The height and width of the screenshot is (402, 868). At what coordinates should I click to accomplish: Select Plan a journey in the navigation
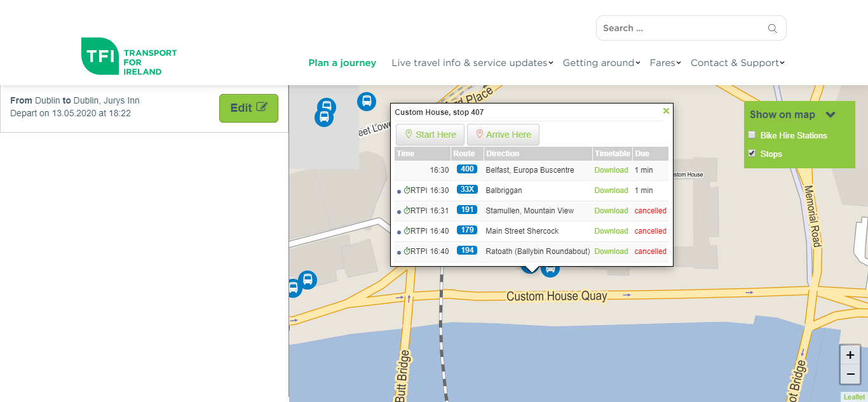342,62
